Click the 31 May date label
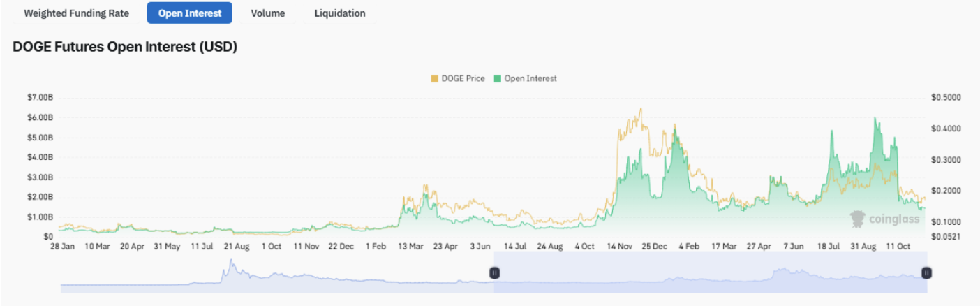The width and height of the screenshot is (980, 306). (167, 247)
